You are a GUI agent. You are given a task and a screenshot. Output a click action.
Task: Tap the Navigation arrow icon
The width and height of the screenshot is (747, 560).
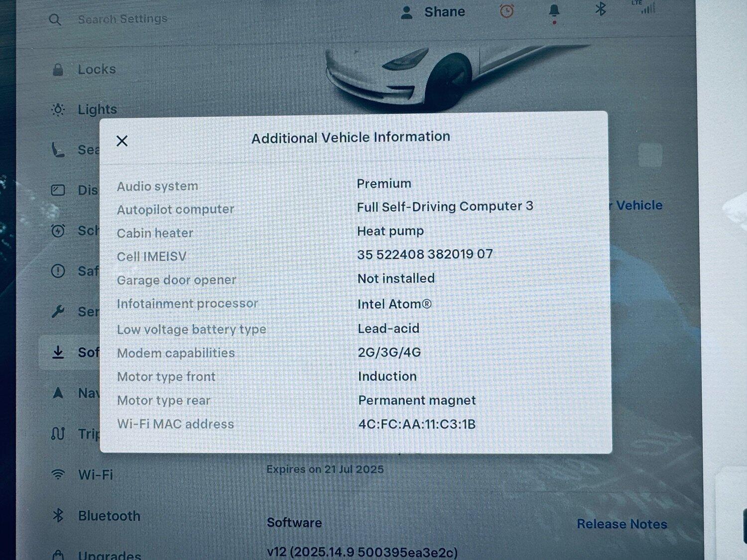pyautogui.click(x=58, y=393)
